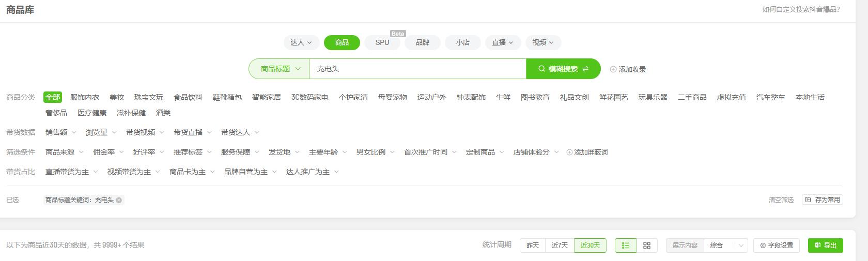
Task: Click the search input containing 充电头
Action: click(x=417, y=69)
